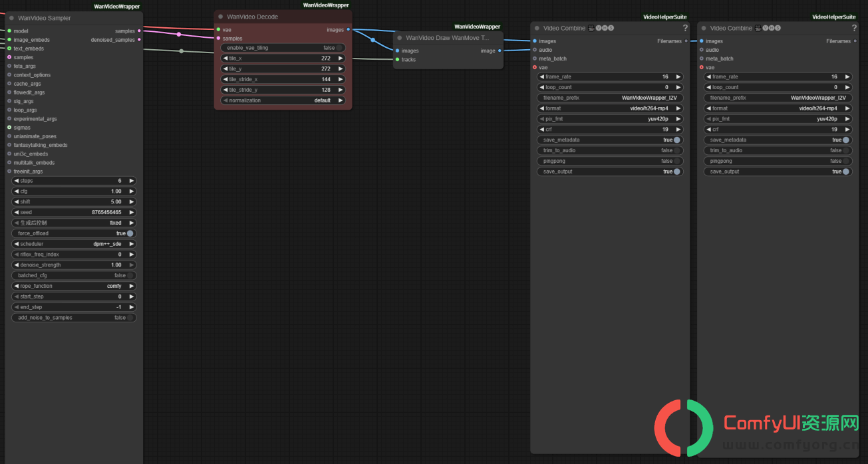Image resolution: width=868 pixels, height=464 pixels.
Task: Collapse the WanVideo Decode node using its title dot
Action: click(220, 17)
